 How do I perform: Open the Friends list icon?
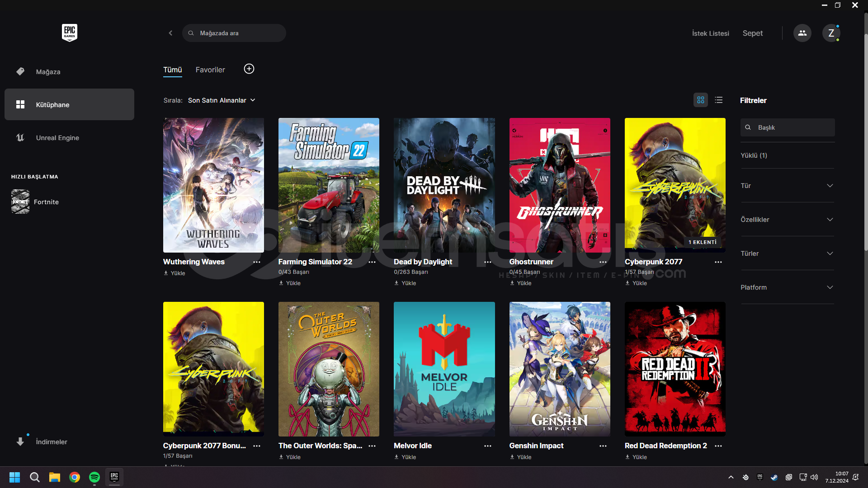[x=802, y=33]
